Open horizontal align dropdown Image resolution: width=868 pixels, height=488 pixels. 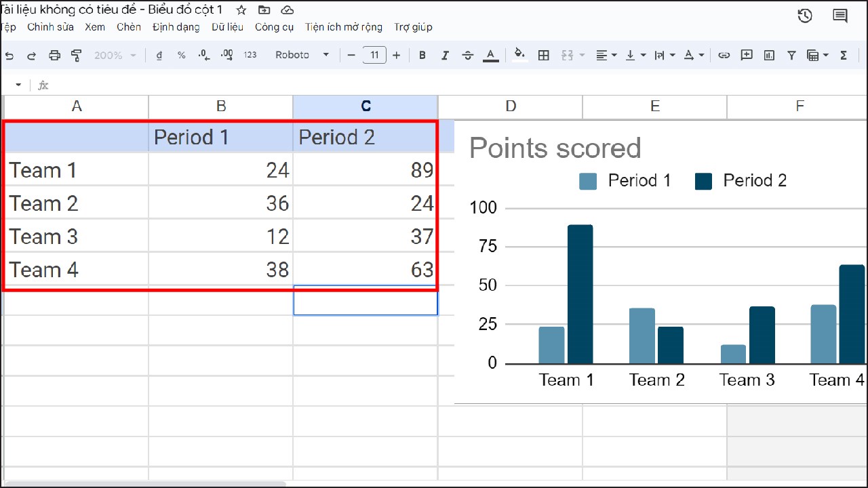606,56
